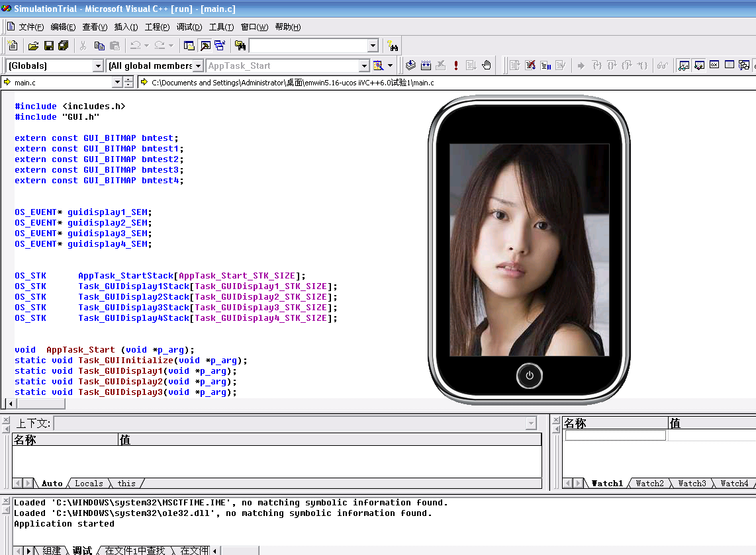Click the Break execution pause icon
Viewport: 756px width, 555px height.
(x=545, y=65)
